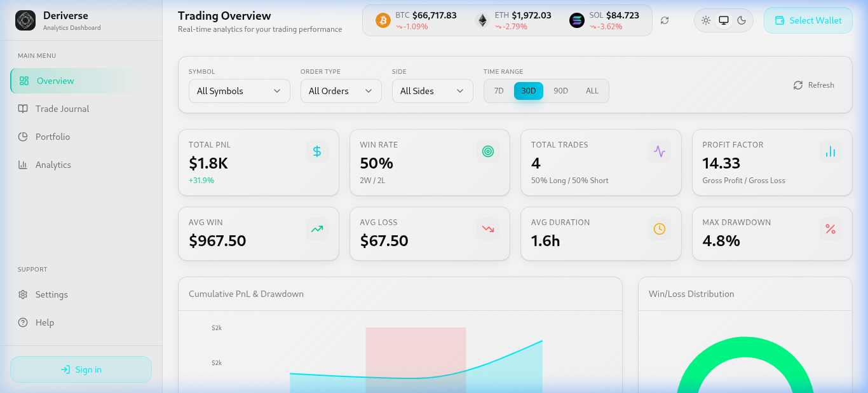This screenshot has width=868, height=393.
Task: Click the BTC -1.09% change
Action: 412,27
